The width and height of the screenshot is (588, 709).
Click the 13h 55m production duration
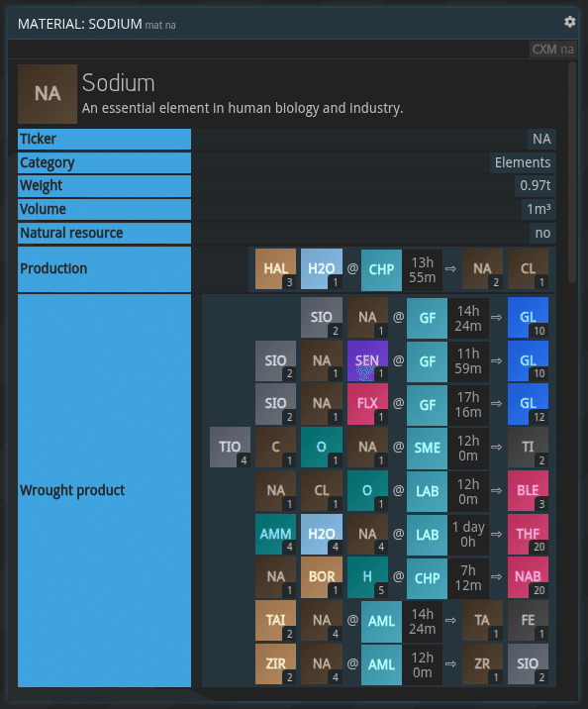tap(422, 270)
